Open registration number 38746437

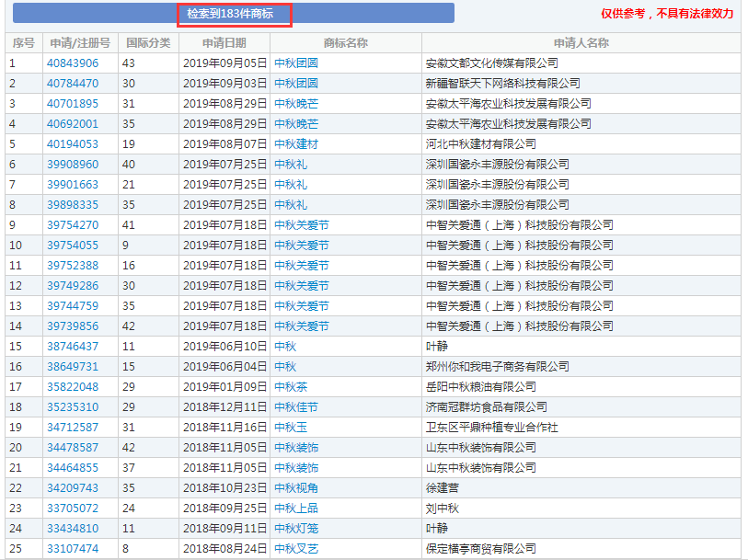[x=73, y=347]
